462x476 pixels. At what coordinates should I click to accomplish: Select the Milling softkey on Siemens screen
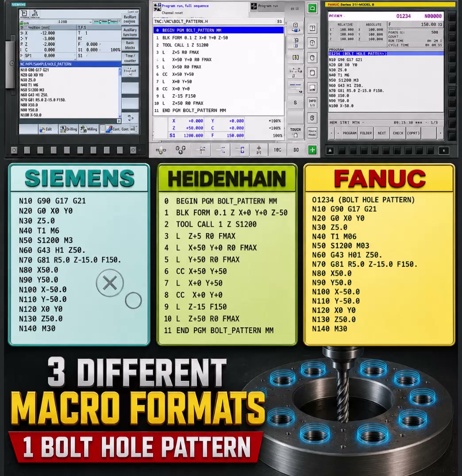pos(89,129)
